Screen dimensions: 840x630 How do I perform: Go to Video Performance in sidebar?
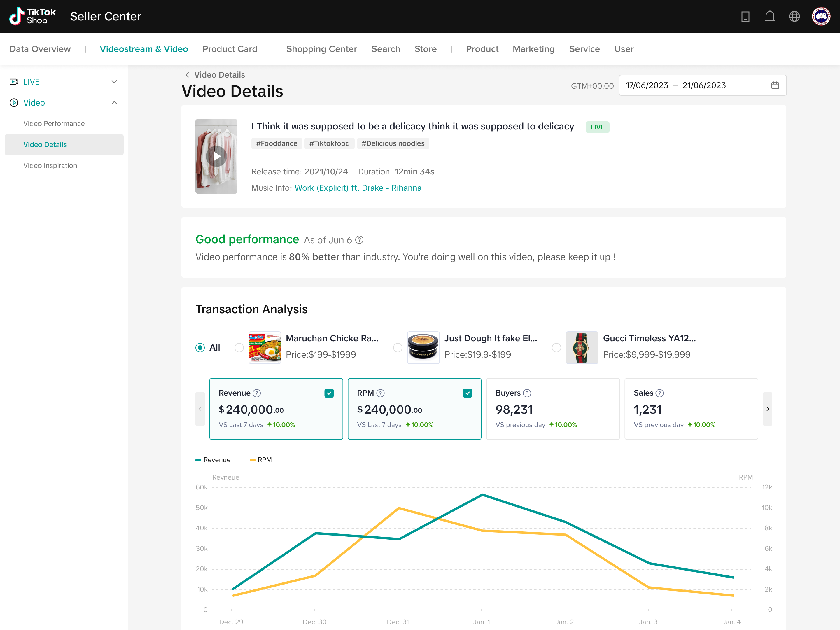54,123
